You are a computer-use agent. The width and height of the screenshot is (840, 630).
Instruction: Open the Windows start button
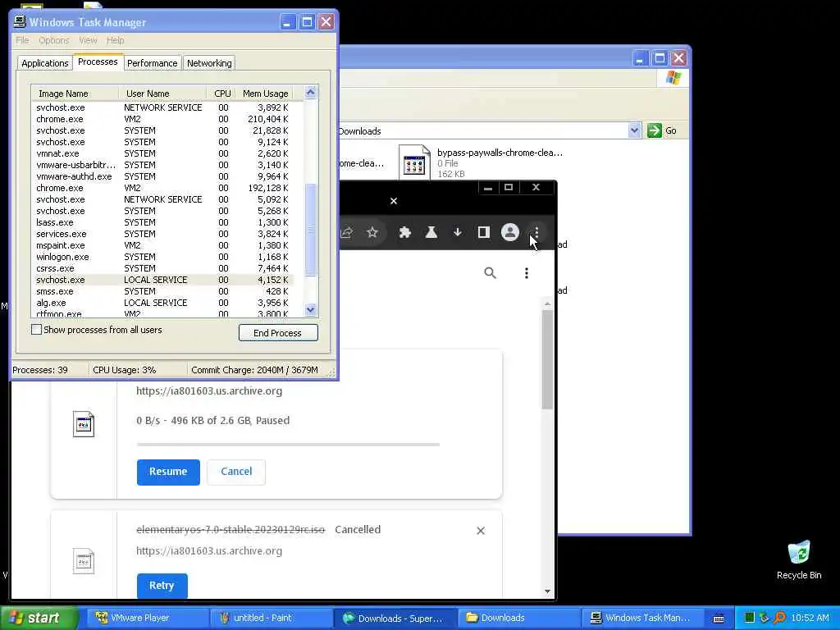39,618
